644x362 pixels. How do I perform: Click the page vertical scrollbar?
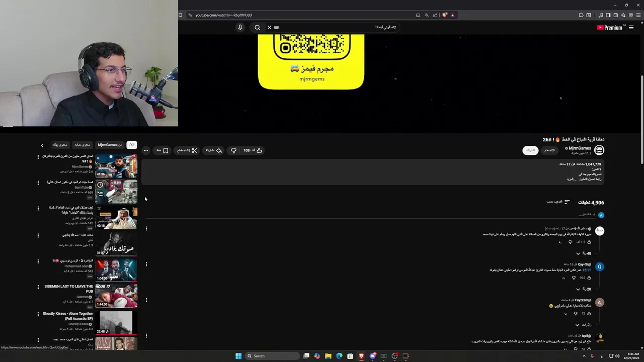click(x=641, y=119)
